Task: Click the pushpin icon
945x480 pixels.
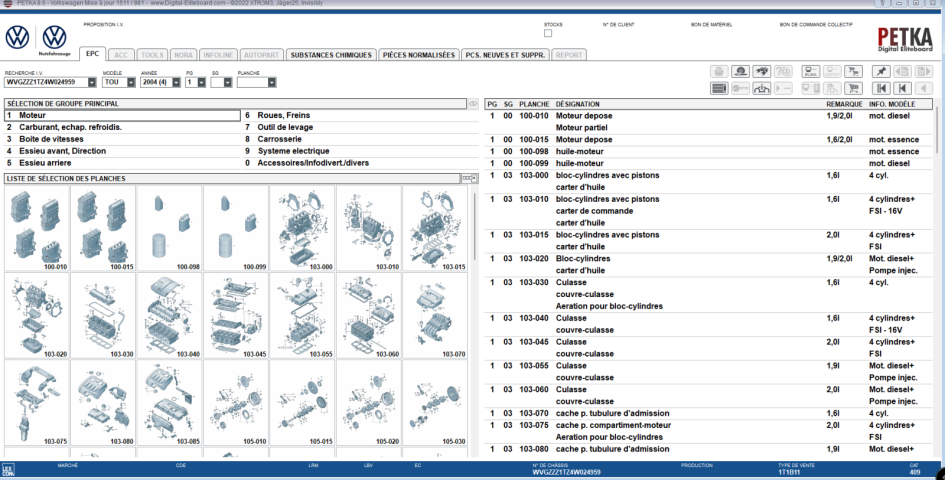Action: 881,72
